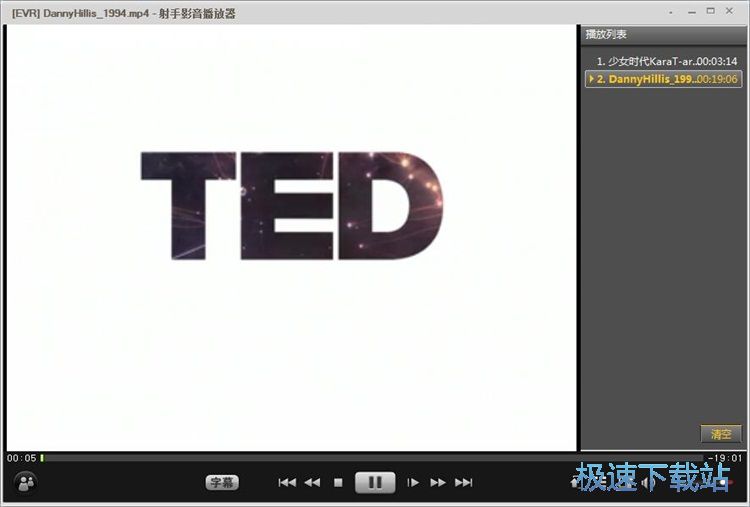Stop playback with the square stop icon

pos(338,483)
